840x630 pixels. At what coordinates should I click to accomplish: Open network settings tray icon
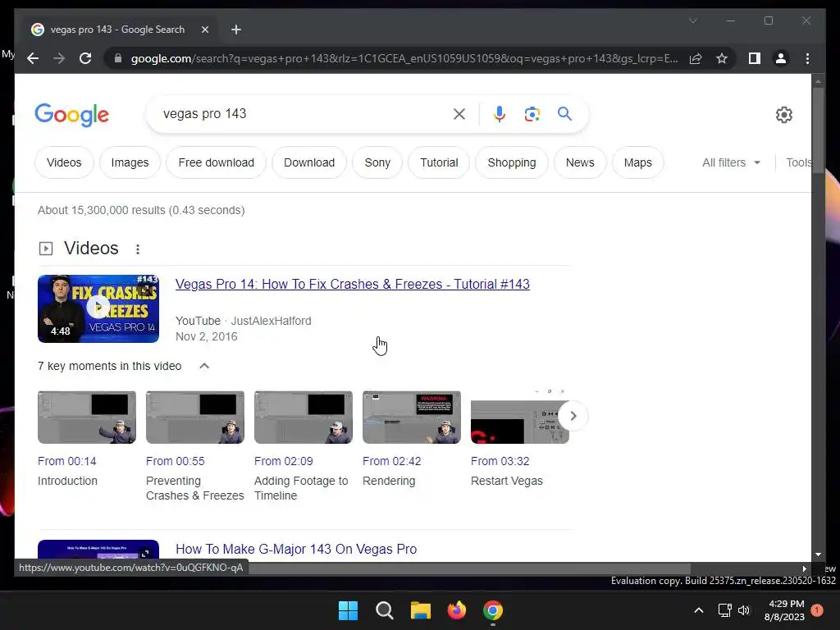point(725,610)
